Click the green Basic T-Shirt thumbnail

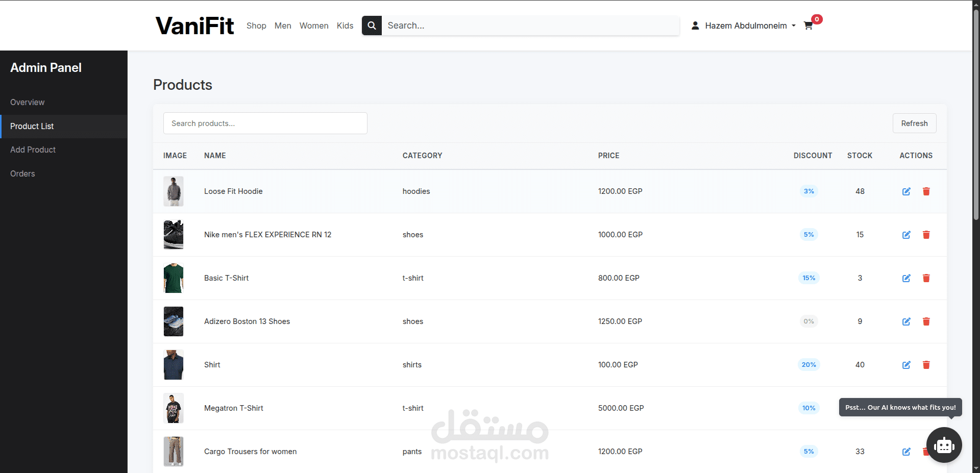pos(174,278)
